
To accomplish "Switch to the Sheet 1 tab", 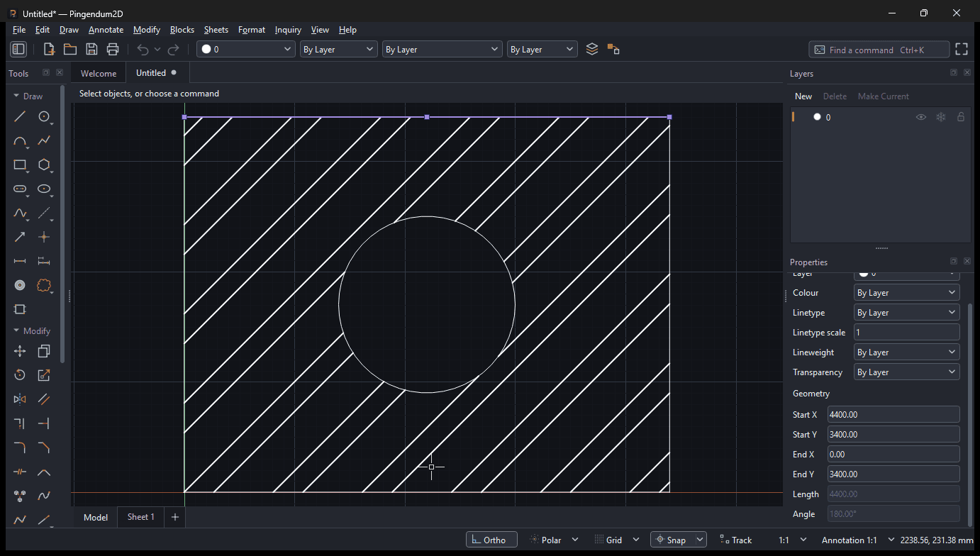I will click(x=140, y=517).
